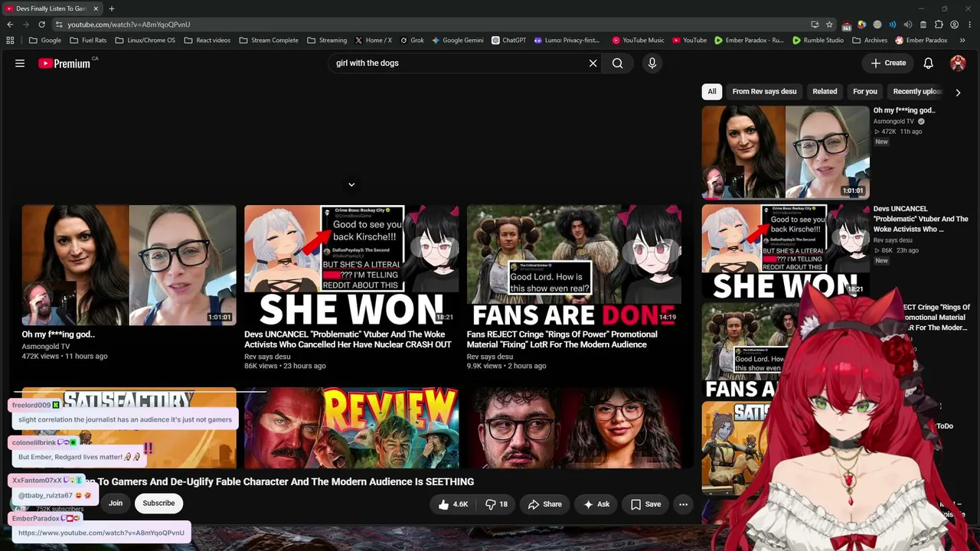This screenshot has width=980, height=551.
Task: Expand the 'Linux/Chrome OS' bookmarks folder
Action: coord(145,41)
